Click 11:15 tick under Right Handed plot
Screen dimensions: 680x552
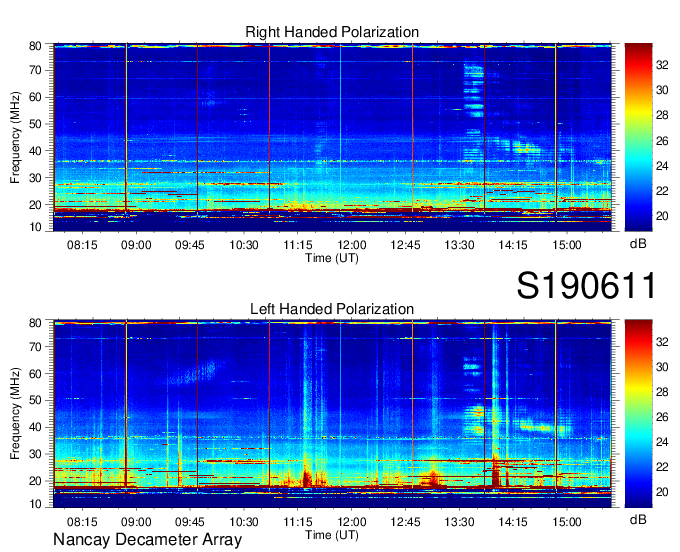pyautogui.click(x=298, y=245)
